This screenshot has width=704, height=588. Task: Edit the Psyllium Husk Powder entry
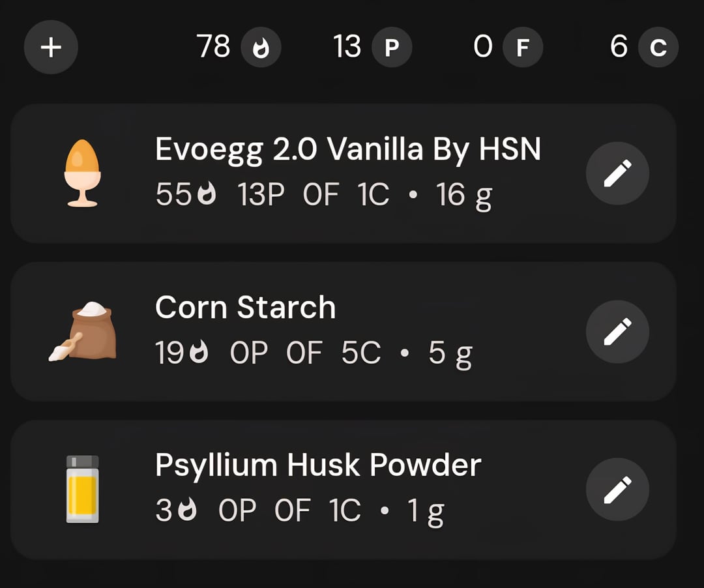617,490
